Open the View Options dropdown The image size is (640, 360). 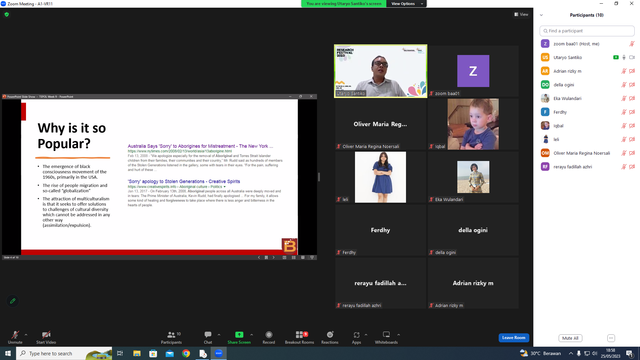click(x=406, y=4)
